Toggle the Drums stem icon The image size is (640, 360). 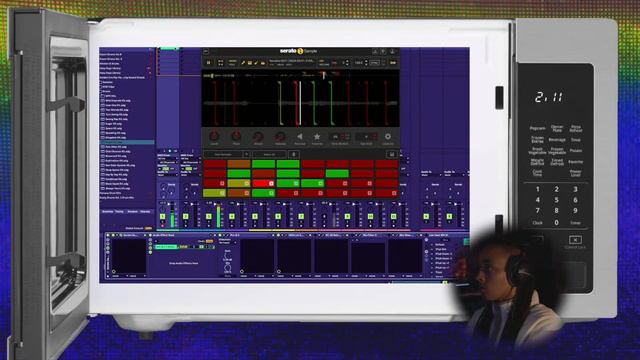[x=263, y=63]
